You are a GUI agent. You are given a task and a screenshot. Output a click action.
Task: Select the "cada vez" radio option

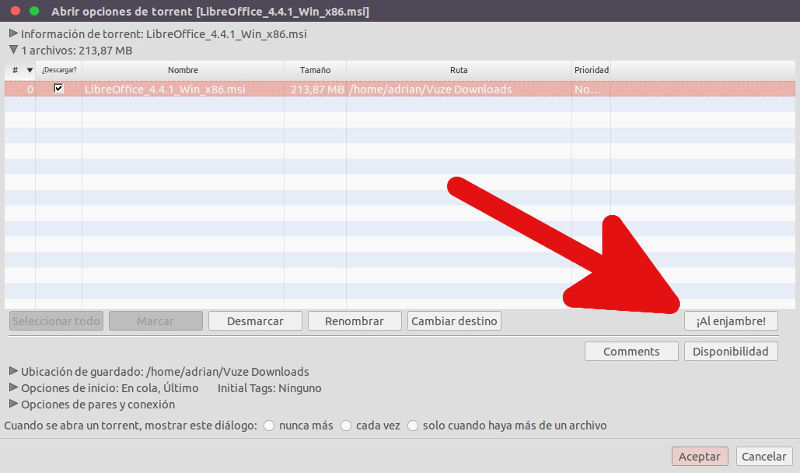(x=346, y=426)
